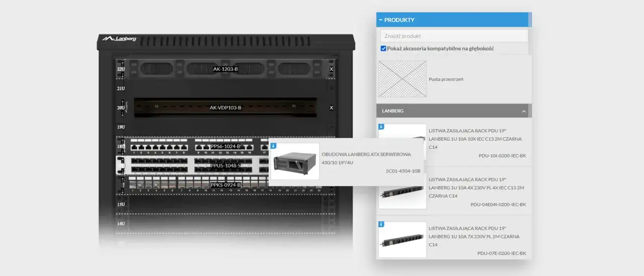Viewport: 644px width, 276px height.
Task: Select the PDU-04E04I-0200-IEC-BK power strip thumbnail
Action: click(x=403, y=191)
